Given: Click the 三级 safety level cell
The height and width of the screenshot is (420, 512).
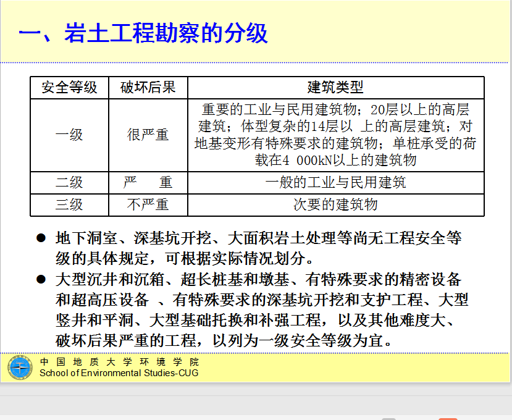Looking at the screenshot, I should 69,204.
